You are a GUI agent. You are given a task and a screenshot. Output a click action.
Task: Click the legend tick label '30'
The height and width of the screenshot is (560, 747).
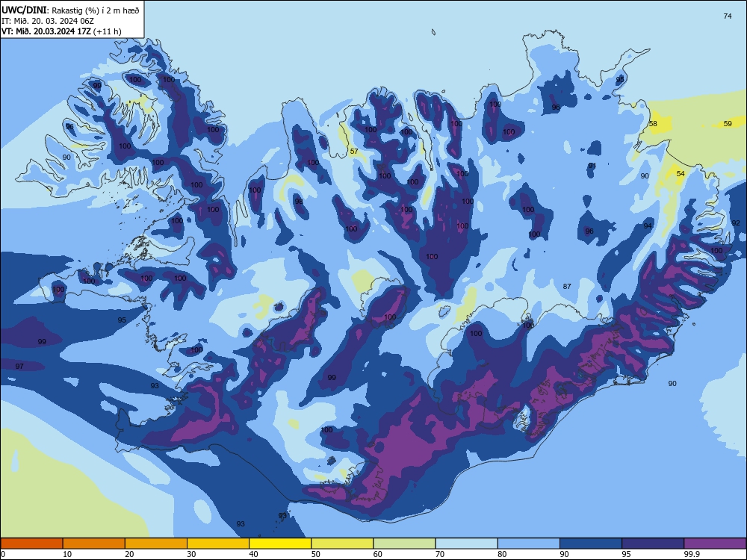pyautogui.click(x=191, y=554)
